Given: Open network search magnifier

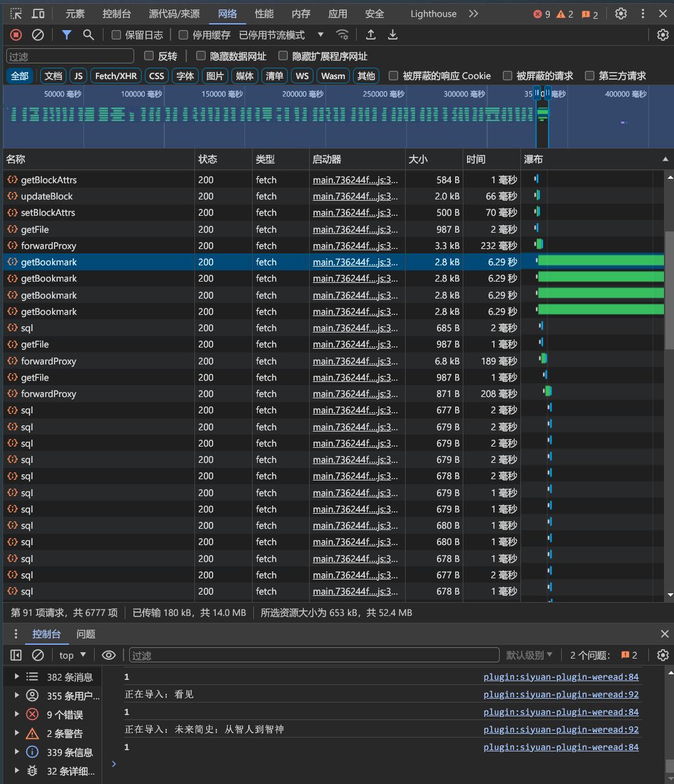Looking at the screenshot, I should click(x=88, y=35).
